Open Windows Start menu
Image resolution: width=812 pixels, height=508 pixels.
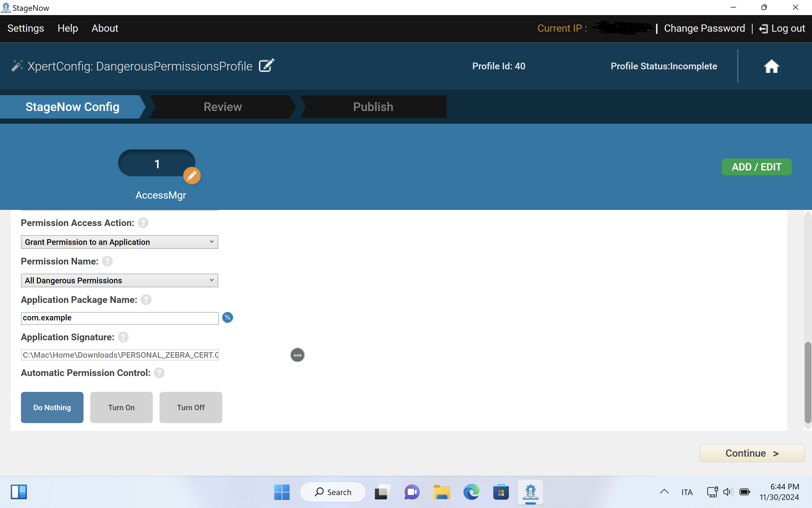[281, 492]
